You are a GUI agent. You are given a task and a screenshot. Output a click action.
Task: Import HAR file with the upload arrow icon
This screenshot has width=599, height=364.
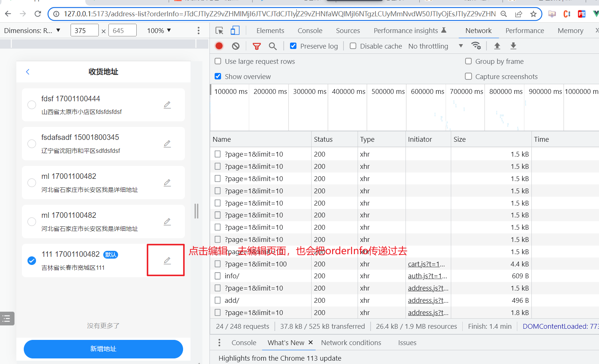497,46
